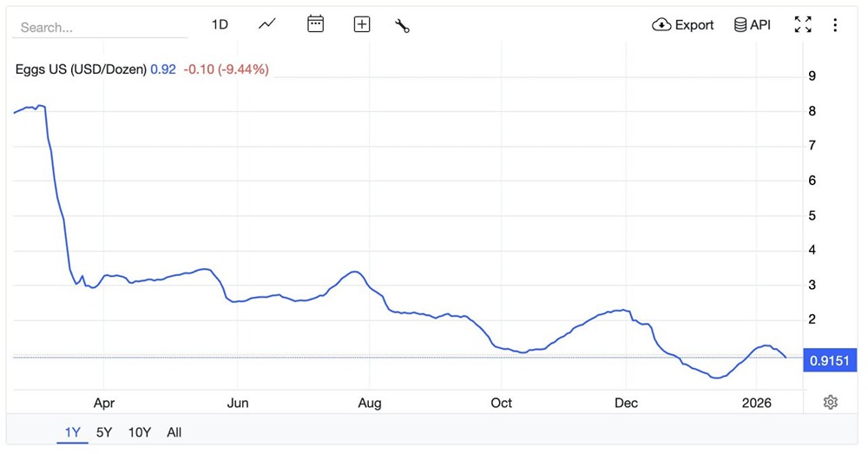Select the 1Y time range tab
The width and height of the screenshot is (868, 454).
(x=73, y=432)
